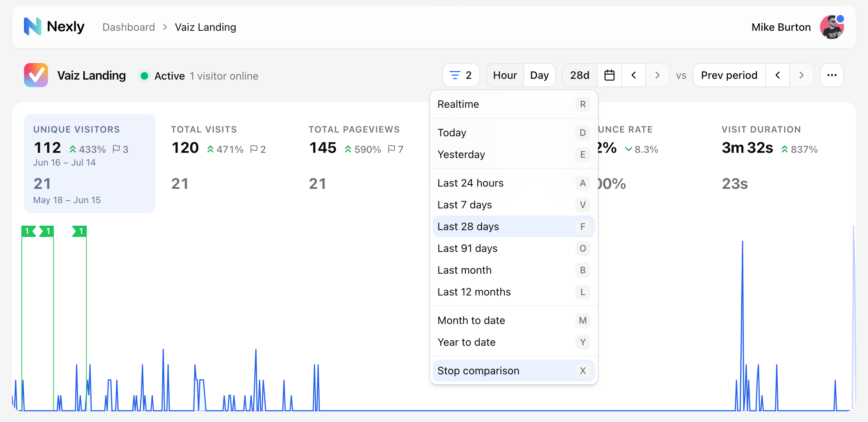868x422 pixels.
Task: Select Today from period menu
Action: point(514,133)
